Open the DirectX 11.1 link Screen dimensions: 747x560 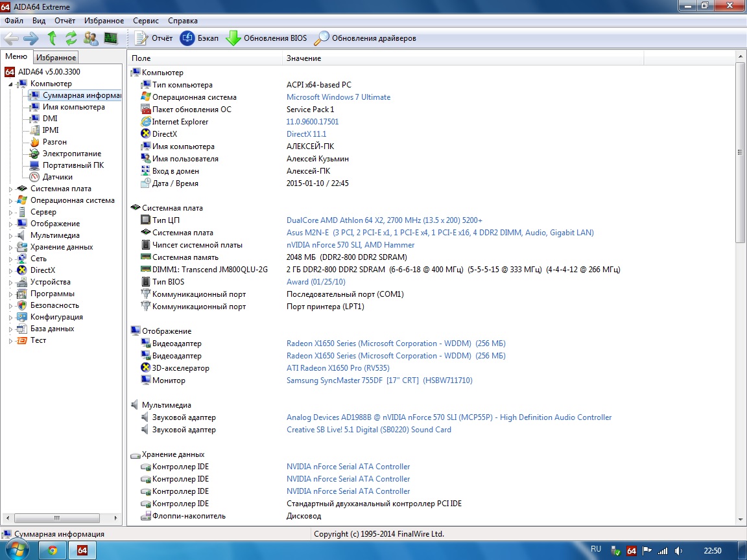[306, 134]
